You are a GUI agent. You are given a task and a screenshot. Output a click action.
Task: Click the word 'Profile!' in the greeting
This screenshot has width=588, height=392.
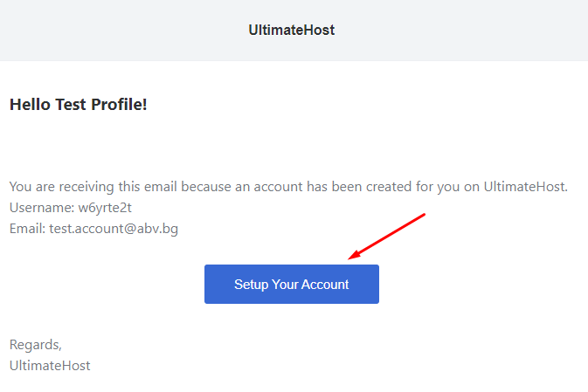click(119, 105)
